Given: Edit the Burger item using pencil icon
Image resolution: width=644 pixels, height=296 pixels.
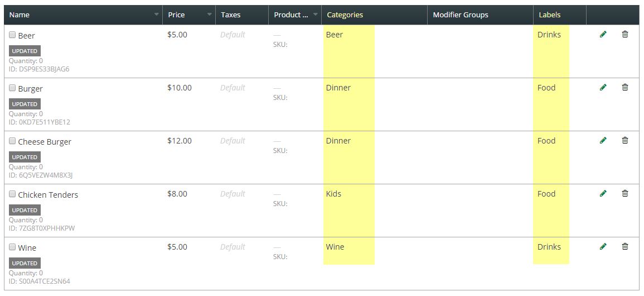Looking at the screenshot, I should (603, 88).
